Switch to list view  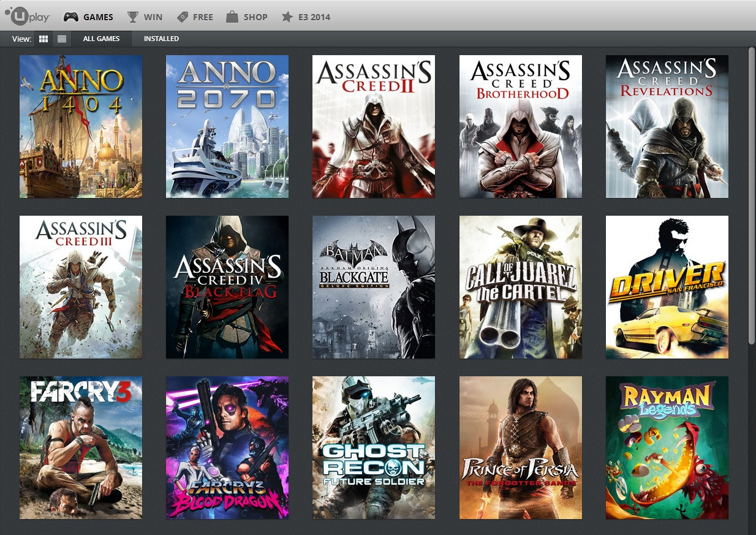(x=62, y=39)
